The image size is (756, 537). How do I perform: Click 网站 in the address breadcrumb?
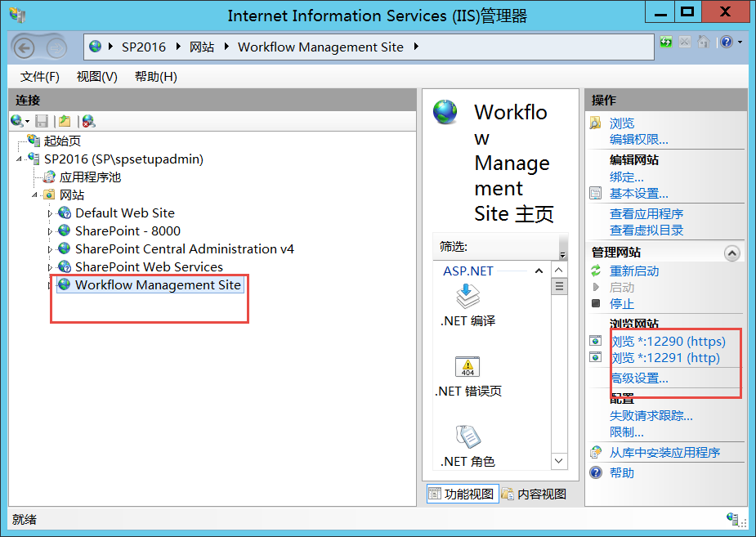[x=202, y=47]
